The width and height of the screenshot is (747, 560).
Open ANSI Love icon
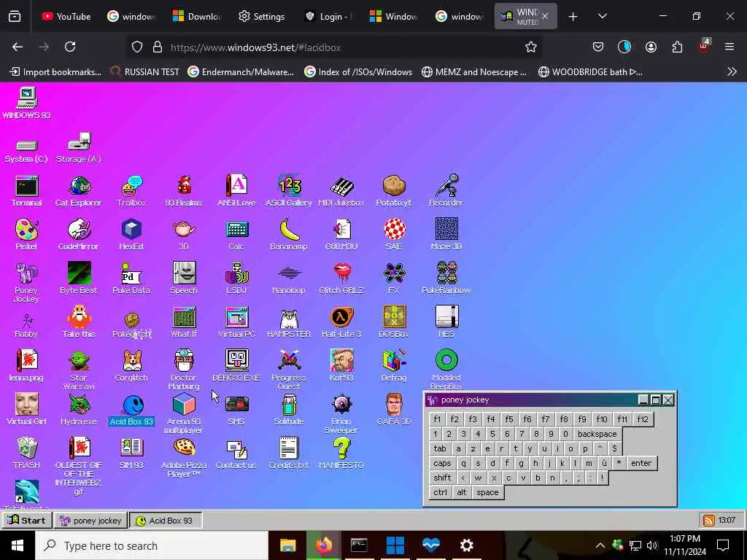point(236,190)
